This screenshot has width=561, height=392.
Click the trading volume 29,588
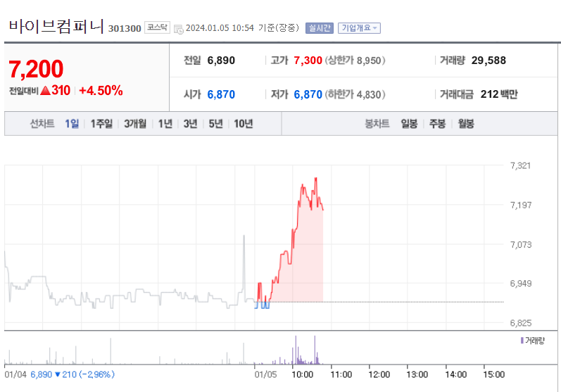click(488, 61)
